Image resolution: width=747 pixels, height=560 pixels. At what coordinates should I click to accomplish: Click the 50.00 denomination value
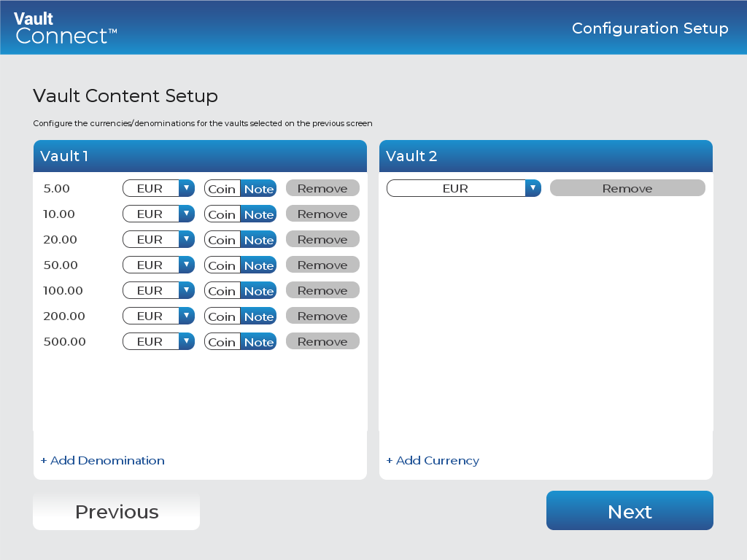pos(61,265)
